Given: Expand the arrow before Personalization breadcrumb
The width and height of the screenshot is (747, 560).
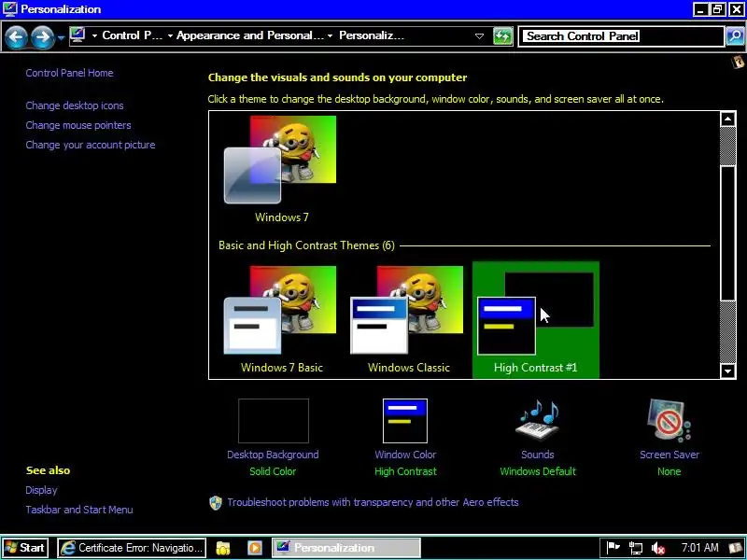Looking at the screenshot, I should 330,35.
